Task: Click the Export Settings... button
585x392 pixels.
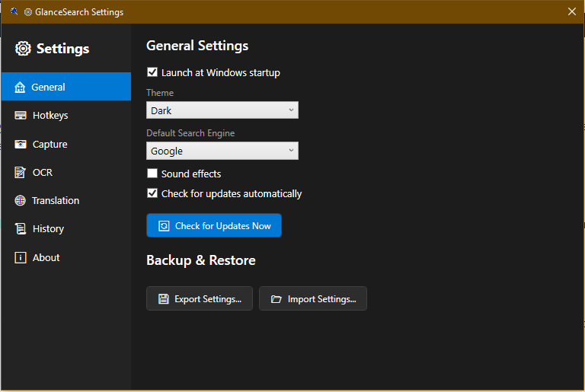Action: coord(200,298)
